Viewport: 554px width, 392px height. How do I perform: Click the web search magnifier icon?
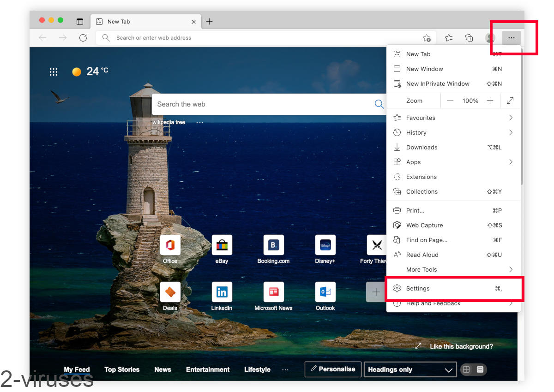[379, 104]
